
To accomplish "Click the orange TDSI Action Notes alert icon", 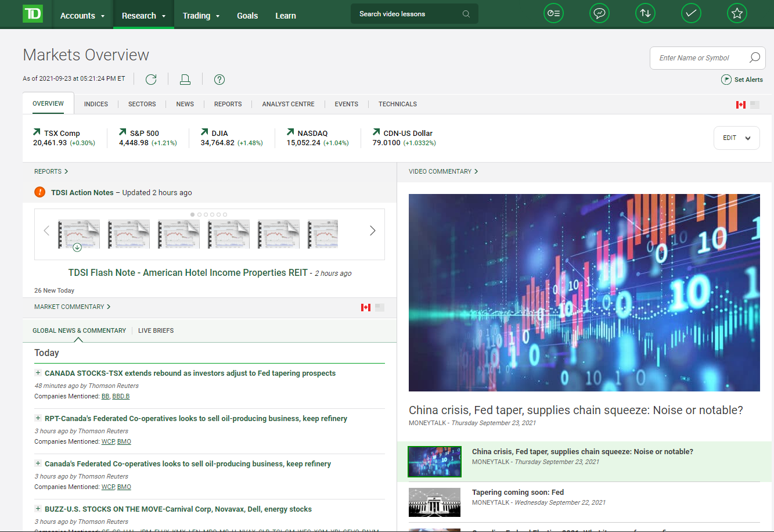I will [39, 192].
